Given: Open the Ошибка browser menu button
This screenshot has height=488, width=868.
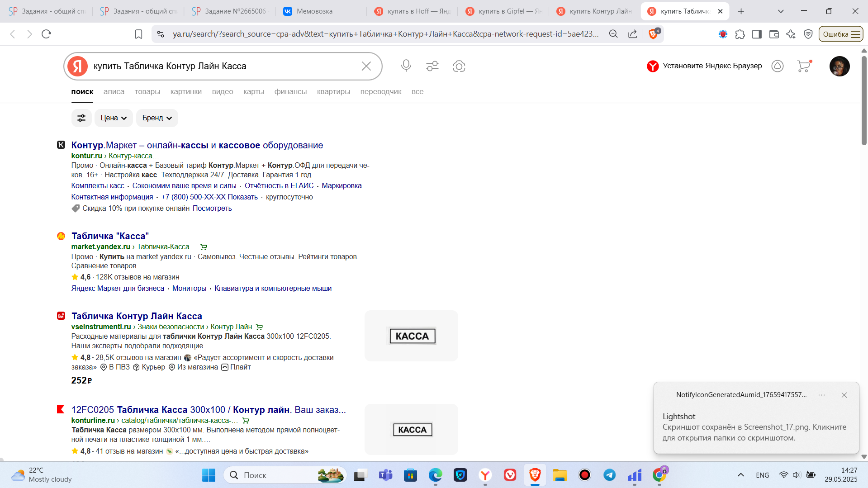Looking at the screenshot, I should point(841,34).
